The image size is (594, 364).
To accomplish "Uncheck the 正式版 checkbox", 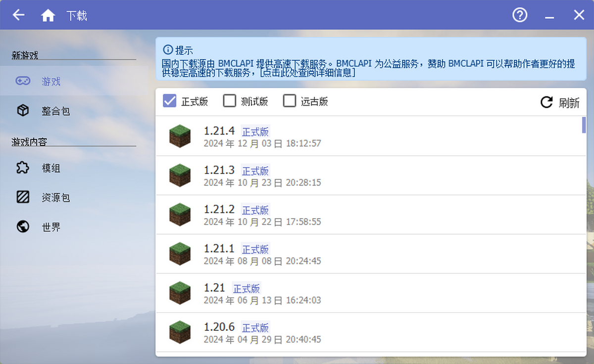I will (168, 101).
